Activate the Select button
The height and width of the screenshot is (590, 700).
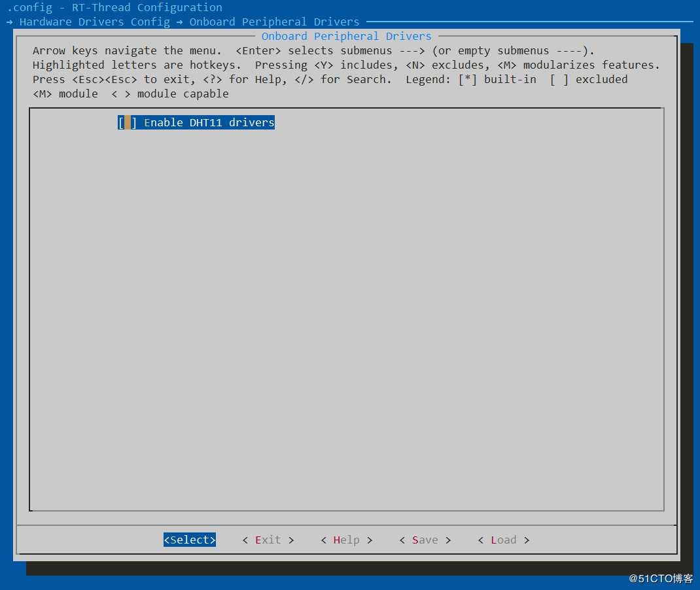[x=189, y=540]
